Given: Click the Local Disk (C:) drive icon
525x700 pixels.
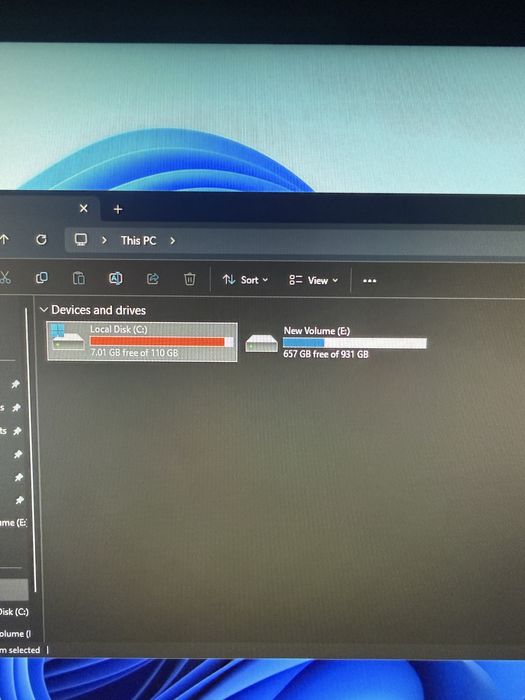Looking at the screenshot, I should click(x=67, y=338).
